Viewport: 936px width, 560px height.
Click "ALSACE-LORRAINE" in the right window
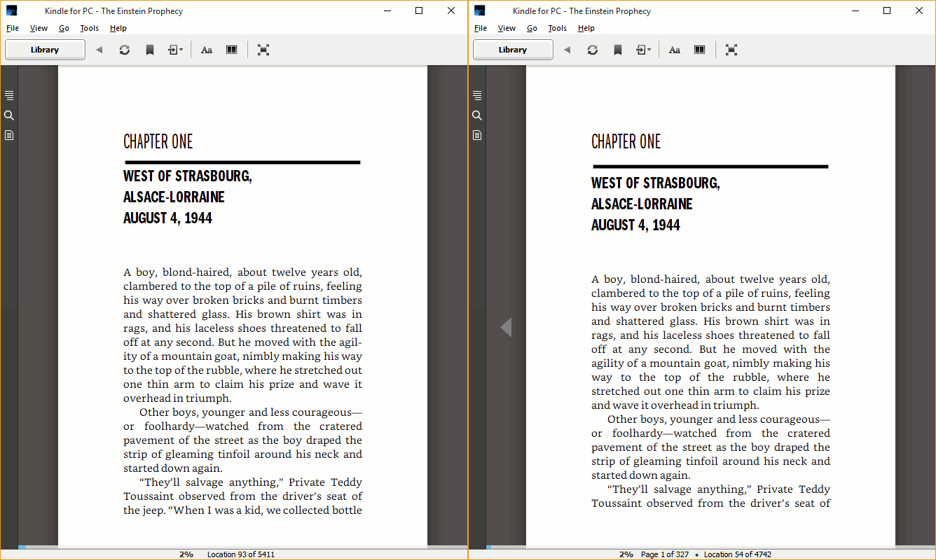642,204
